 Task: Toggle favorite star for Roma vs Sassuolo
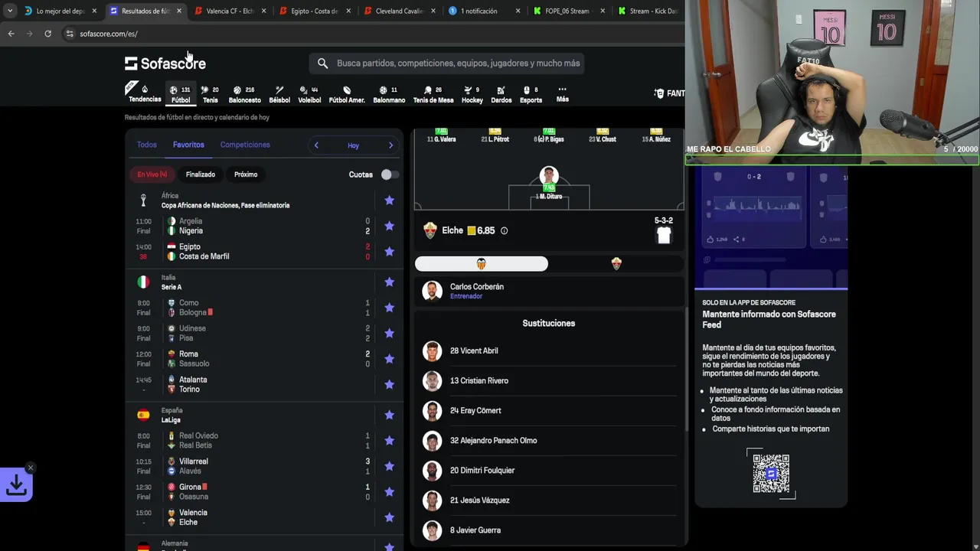pos(389,359)
